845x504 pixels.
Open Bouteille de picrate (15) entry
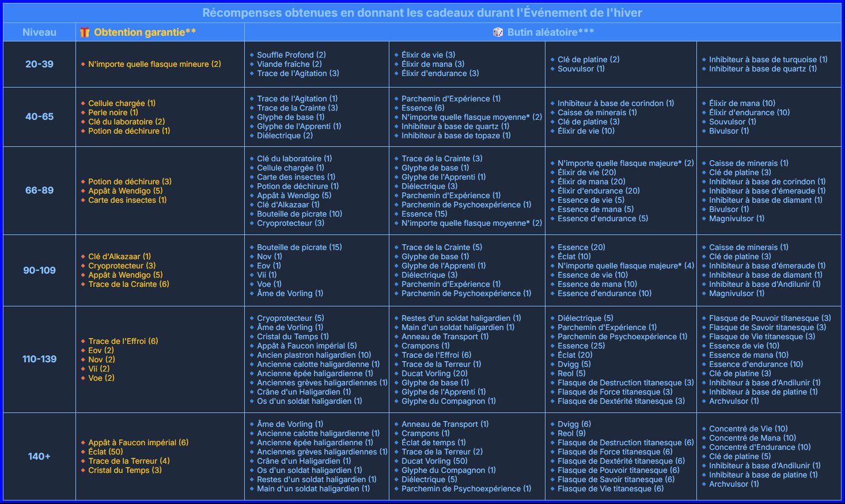(299, 247)
